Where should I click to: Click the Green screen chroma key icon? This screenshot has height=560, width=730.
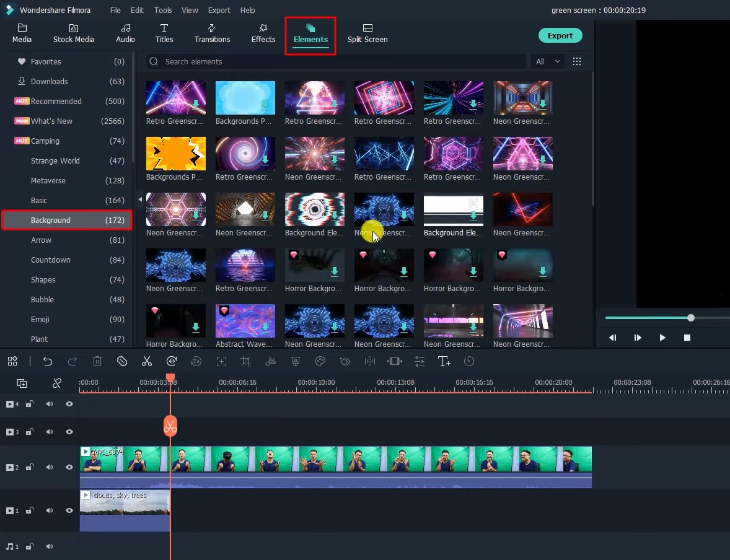(295, 361)
